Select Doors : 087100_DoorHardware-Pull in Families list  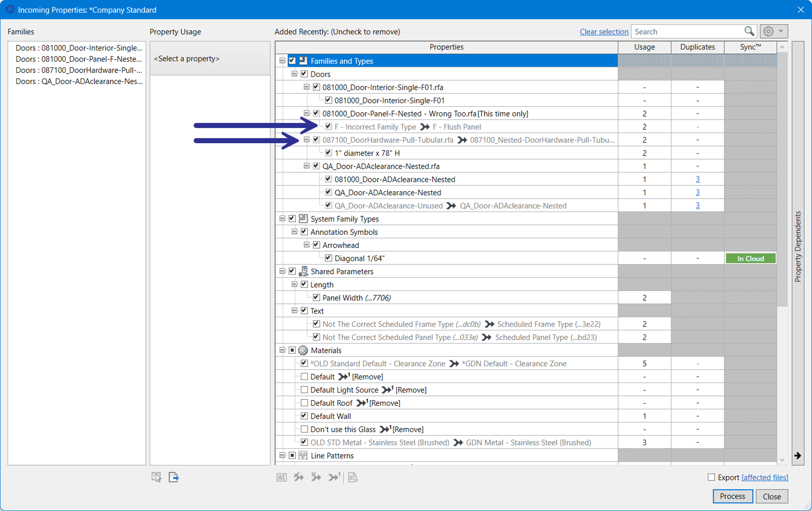click(79, 70)
